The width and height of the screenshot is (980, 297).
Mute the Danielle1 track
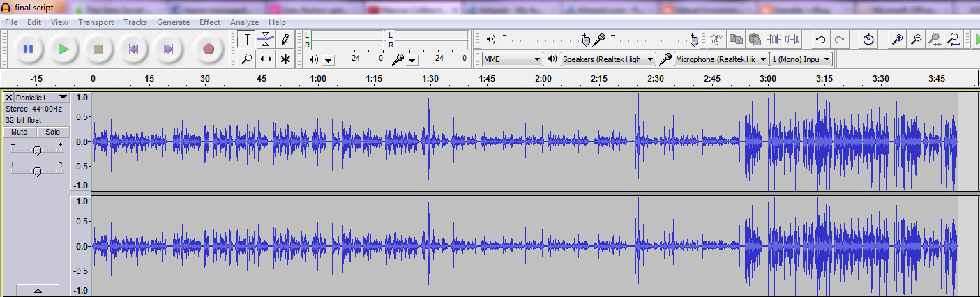tap(19, 132)
